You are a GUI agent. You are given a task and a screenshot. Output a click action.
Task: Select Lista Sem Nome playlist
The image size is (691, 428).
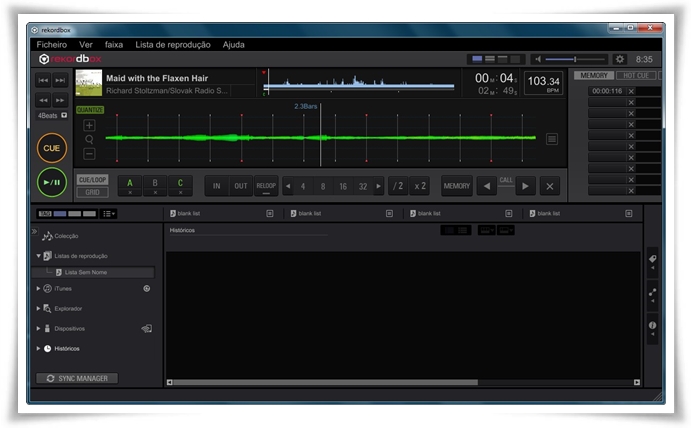click(86, 272)
